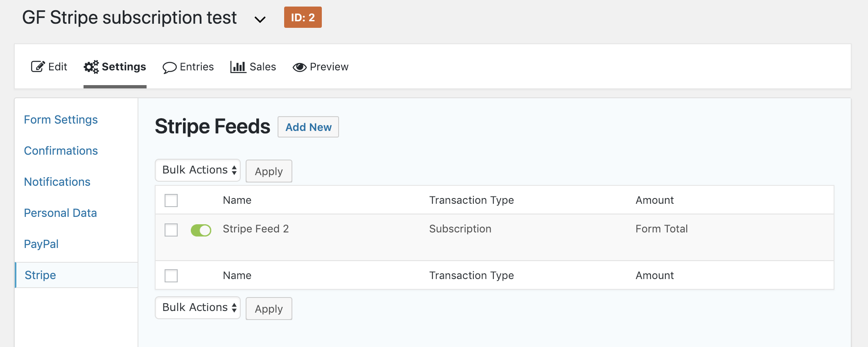Open the Edit tab label

tap(58, 67)
